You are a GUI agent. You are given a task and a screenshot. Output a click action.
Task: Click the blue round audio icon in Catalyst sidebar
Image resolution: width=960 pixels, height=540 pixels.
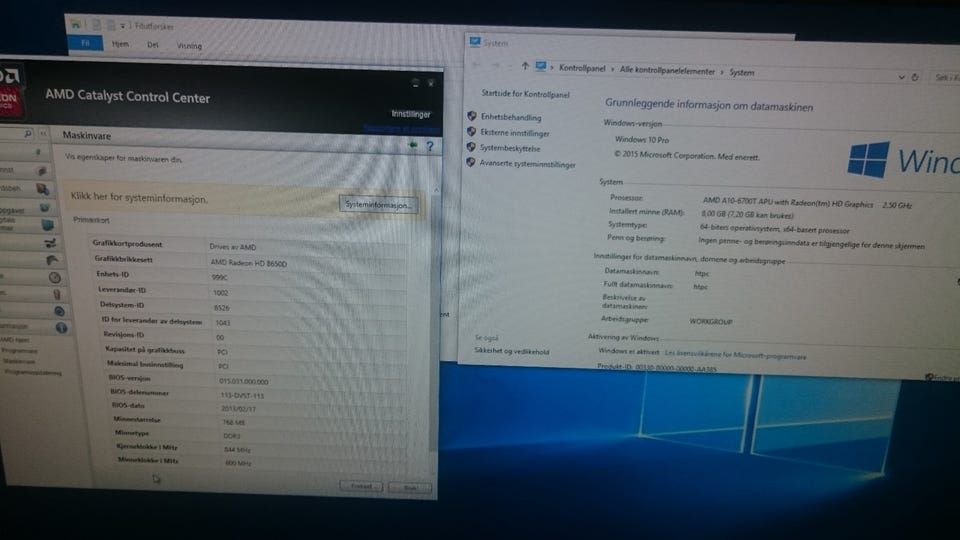pos(59,311)
